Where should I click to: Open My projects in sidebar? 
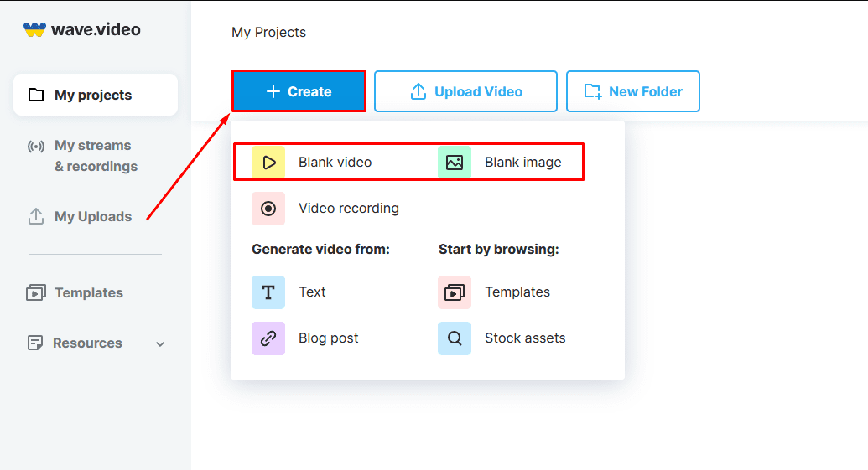pyautogui.click(x=96, y=95)
